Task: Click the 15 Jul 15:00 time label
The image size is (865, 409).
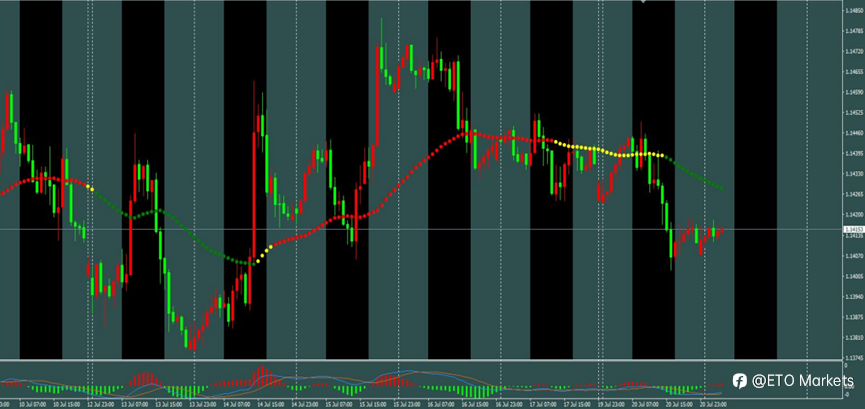Action: pos(373,405)
